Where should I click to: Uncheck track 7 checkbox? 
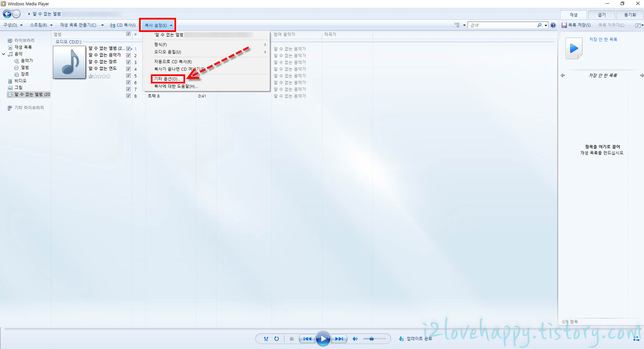[128, 89]
